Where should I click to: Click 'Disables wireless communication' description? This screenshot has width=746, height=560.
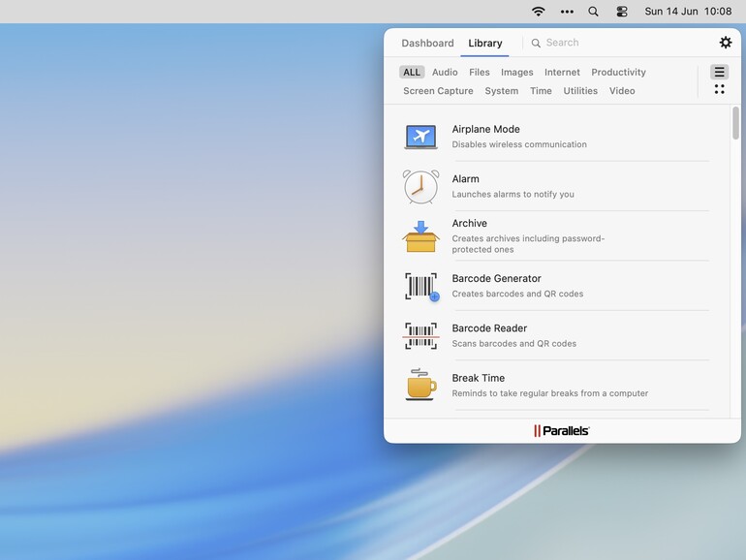[x=519, y=144]
